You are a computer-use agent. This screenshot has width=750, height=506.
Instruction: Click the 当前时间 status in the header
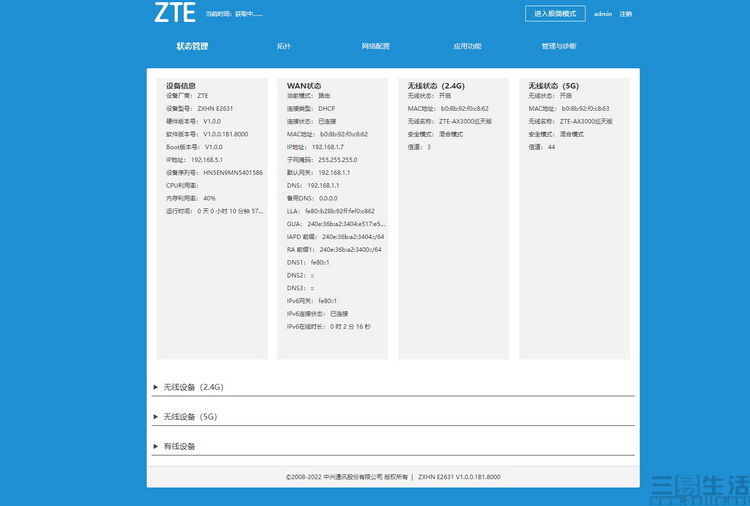click(x=234, y=14)
